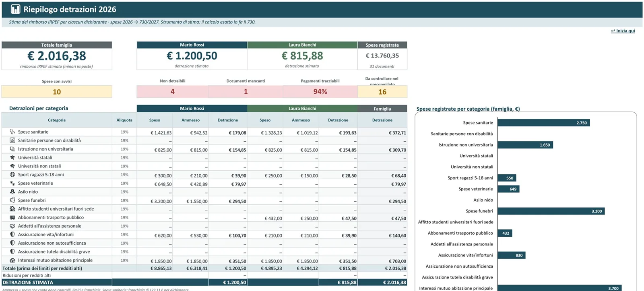
Task: Click the book icon for Istruzione non universitaria
Action: (x=12, y=149)
